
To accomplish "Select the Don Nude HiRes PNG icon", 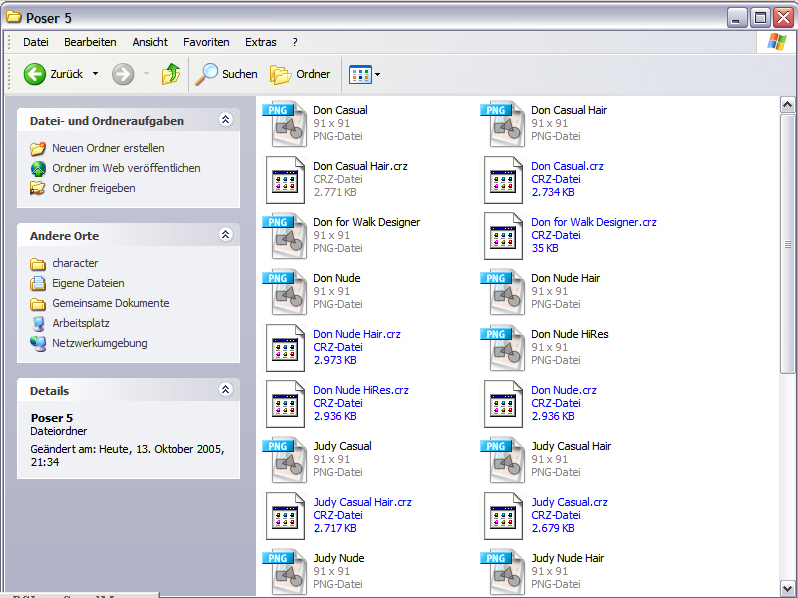I will coord(503,348).
